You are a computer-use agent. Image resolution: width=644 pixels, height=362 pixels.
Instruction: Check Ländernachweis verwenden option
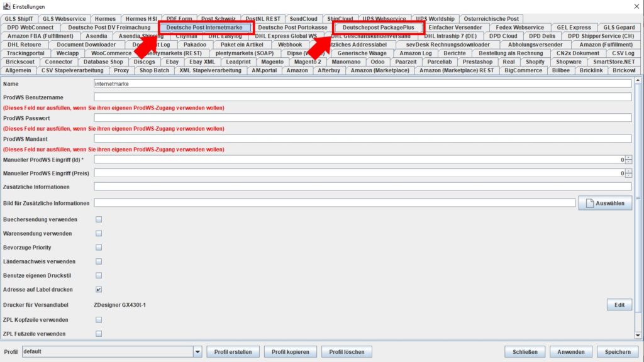pyautogui.click(x=99, y=261)
